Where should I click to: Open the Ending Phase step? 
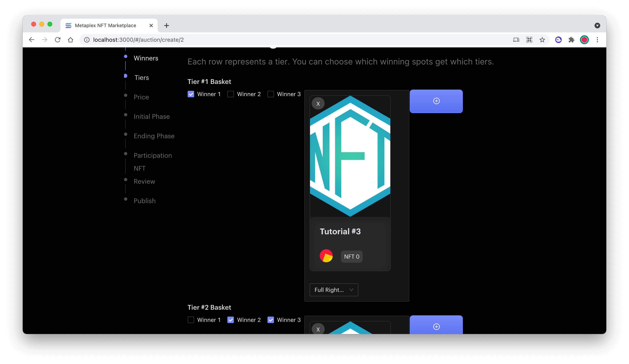(x=154, y=136)
